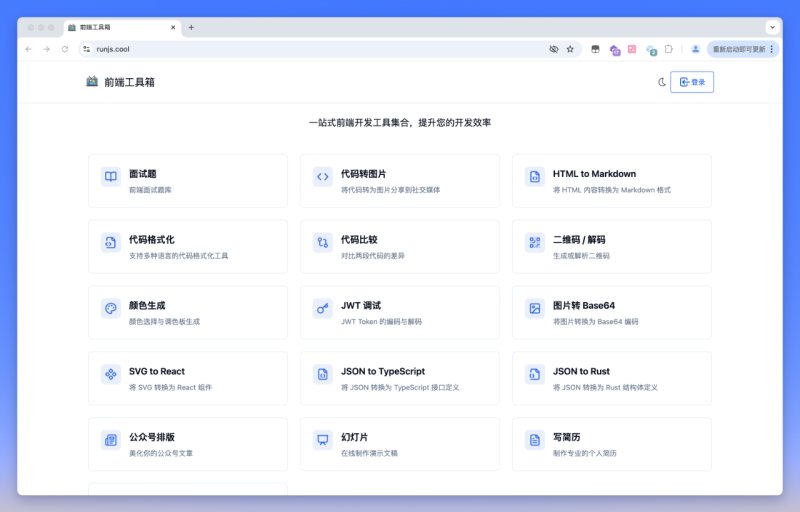The image size is (800, 512).
Task: Open the 代码比较 tool title
Action: [x=359, y=240]
